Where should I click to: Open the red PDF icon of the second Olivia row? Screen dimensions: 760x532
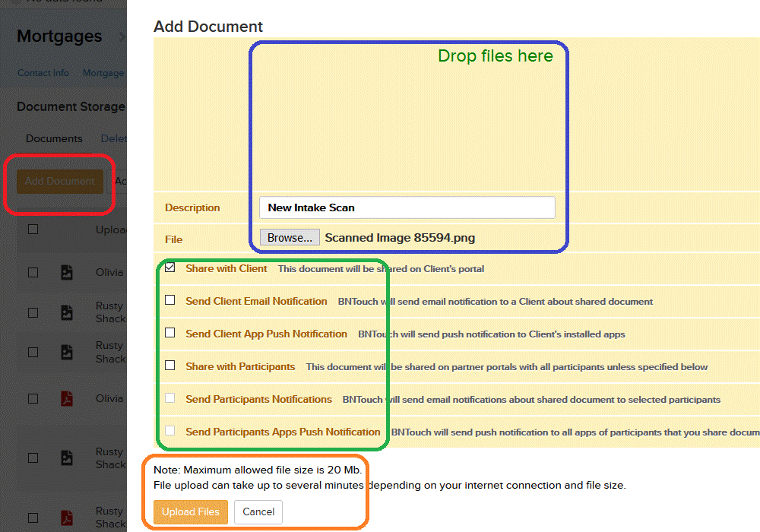67,398
